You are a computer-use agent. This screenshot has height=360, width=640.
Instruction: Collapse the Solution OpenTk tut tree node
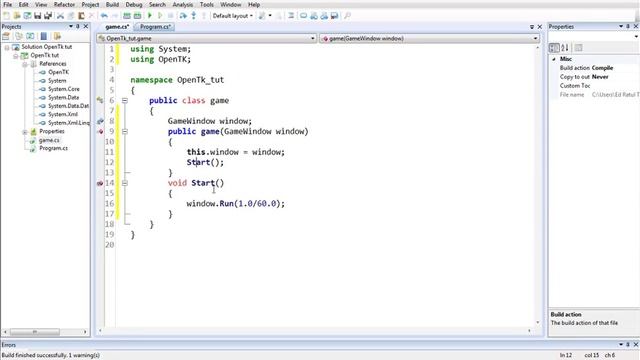point(7,47)
